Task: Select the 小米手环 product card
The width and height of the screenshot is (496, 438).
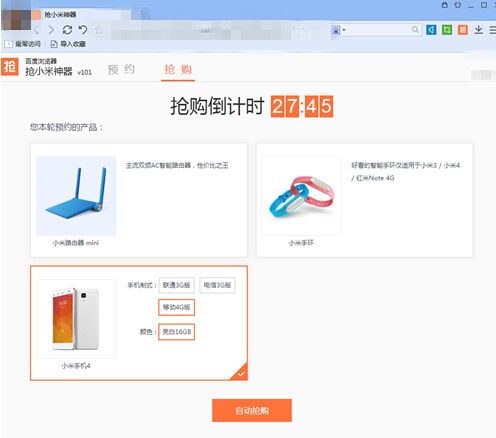Action: pyautogui.click(x=364, y=200)
